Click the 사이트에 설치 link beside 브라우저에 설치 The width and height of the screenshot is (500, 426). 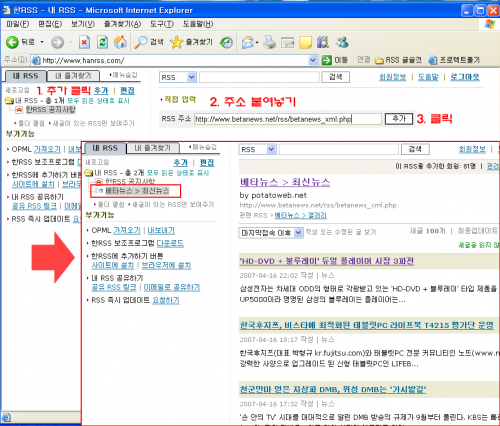click(113, 265)
